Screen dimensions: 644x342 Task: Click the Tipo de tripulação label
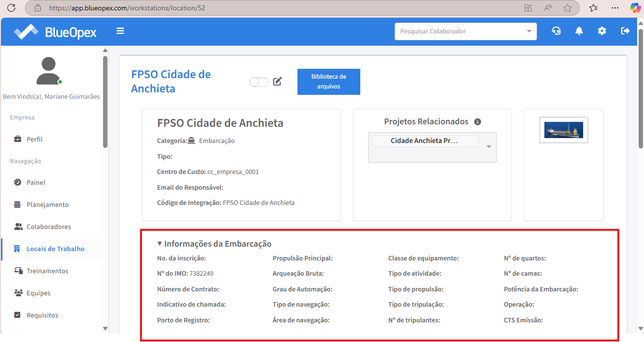click(416, 304)
